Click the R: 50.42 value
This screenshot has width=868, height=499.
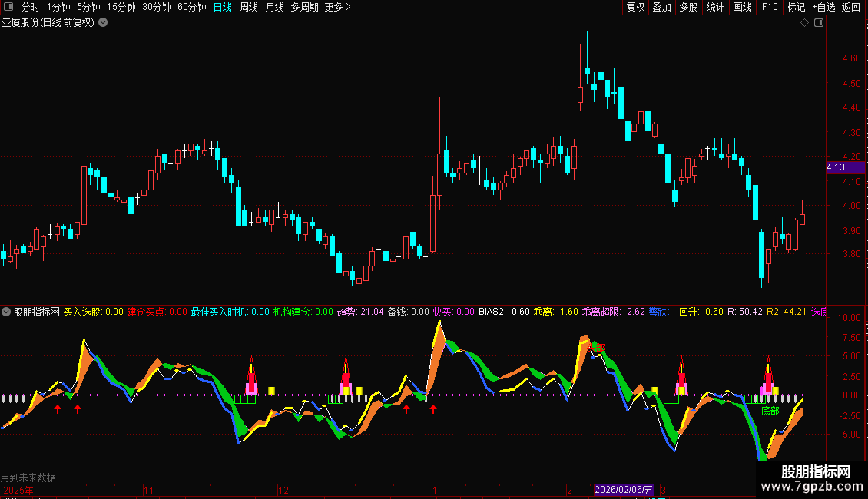[x=745, y=312]
